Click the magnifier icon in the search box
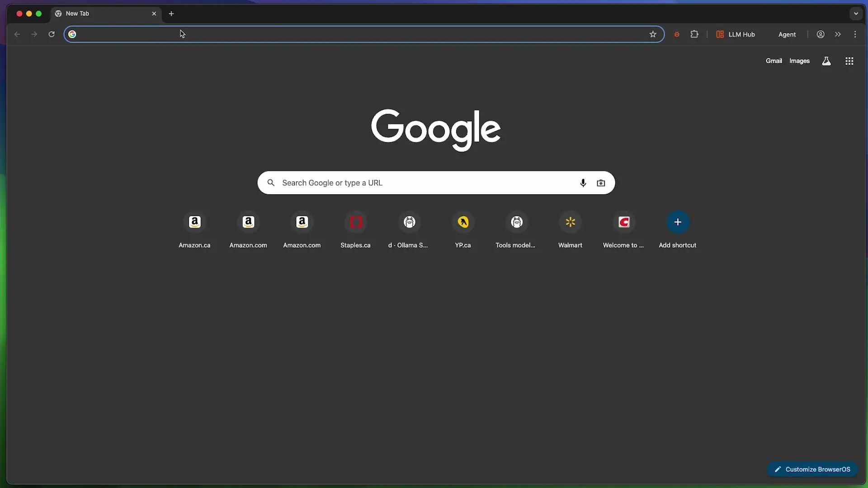Screen dimensions: 868x488 pos(271,183)
